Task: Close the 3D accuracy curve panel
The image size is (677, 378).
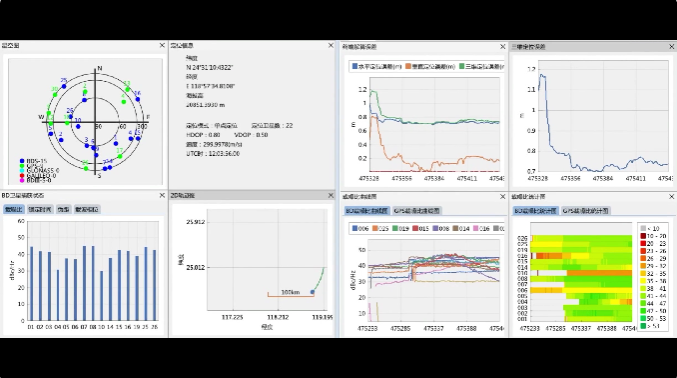Action: pos(671,47)
